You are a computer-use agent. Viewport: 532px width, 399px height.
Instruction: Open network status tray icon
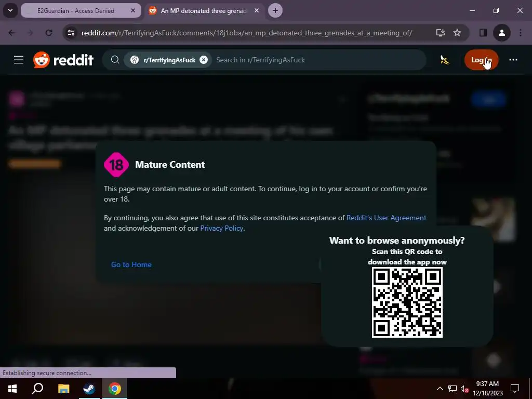pyautogui.click(x=453, y=389)
